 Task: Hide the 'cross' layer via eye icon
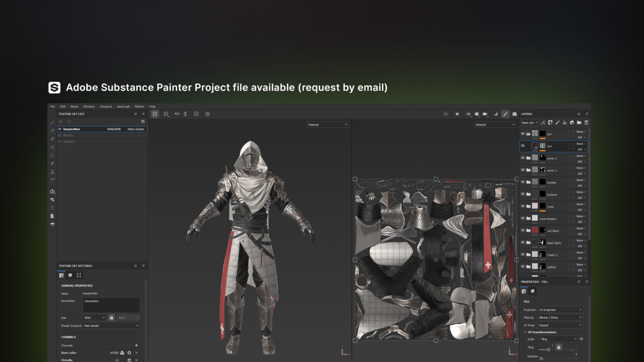[x=523, y=206]
